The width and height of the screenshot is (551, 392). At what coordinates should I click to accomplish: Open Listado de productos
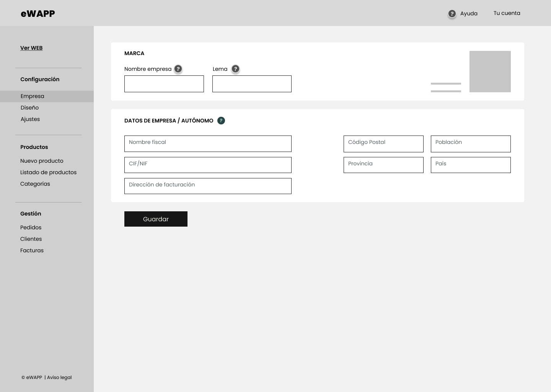tap(48, 172)
